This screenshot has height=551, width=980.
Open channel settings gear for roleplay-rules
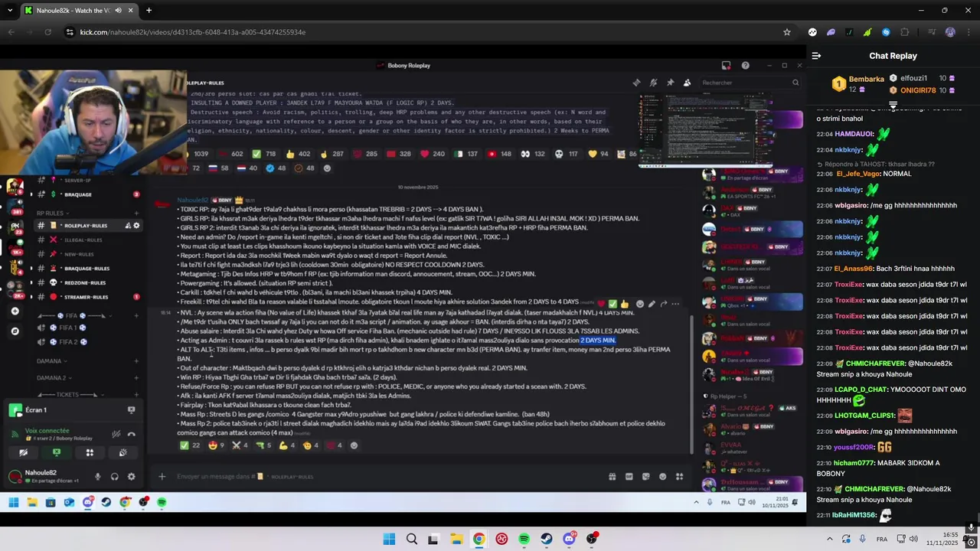(137, 226)
